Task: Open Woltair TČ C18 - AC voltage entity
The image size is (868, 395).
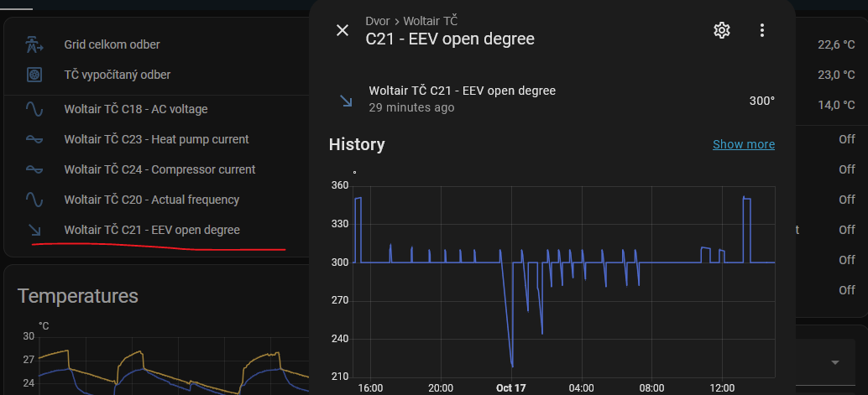Action: [x=136, y=109]
